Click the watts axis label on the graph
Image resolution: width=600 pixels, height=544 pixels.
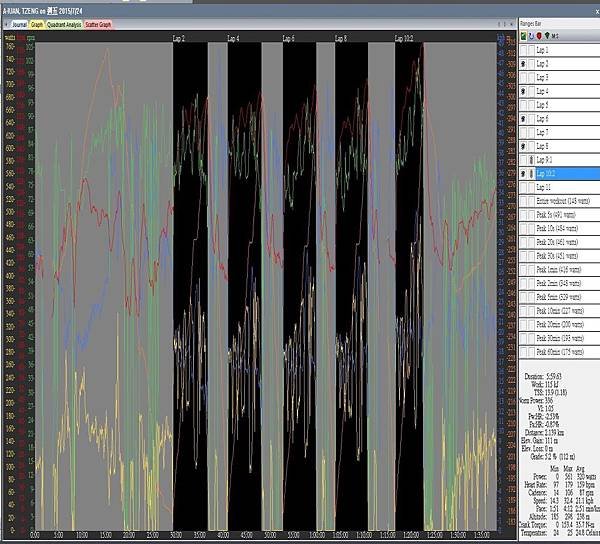coord(10,38)
